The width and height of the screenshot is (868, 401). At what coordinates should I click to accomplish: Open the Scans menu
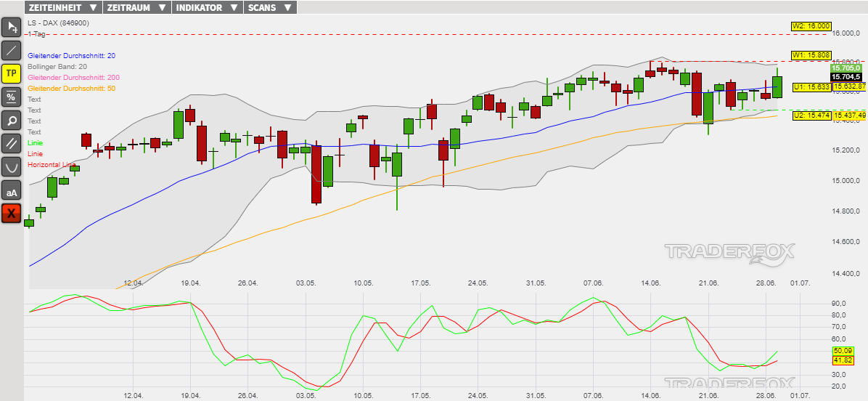tap(269, 7)
